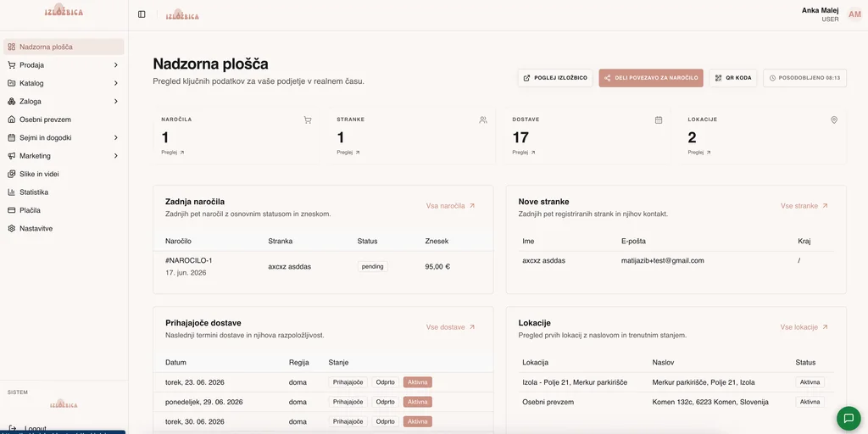
Task: Click the Posodobljeno 08:13 refresh button
Action: point(804,78)
